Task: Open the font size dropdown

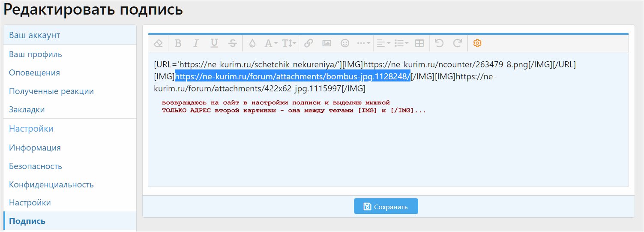Action: [x=289, y=43]
